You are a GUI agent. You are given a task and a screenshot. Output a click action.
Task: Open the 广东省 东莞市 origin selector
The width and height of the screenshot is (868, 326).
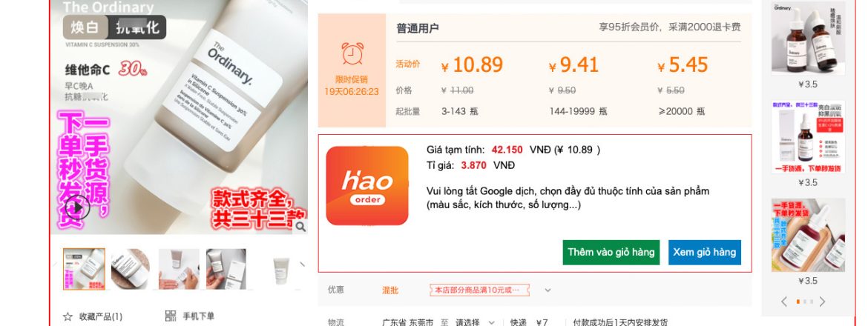[408, 322]
